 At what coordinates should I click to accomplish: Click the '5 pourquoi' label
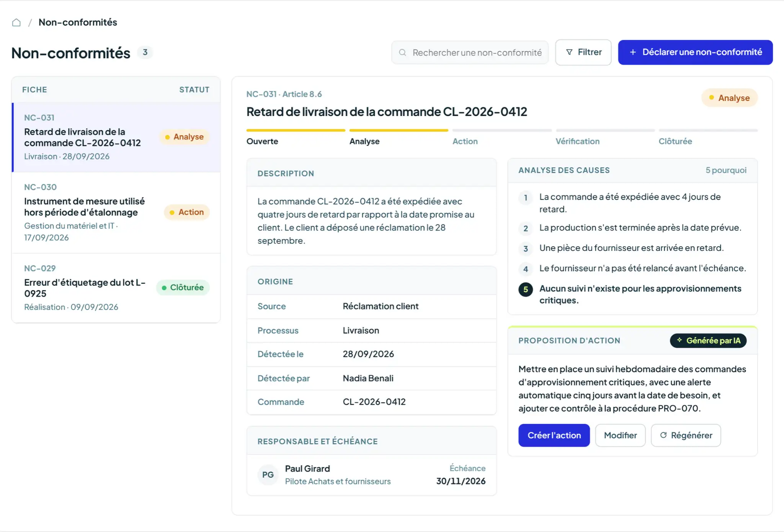[726, 170]
